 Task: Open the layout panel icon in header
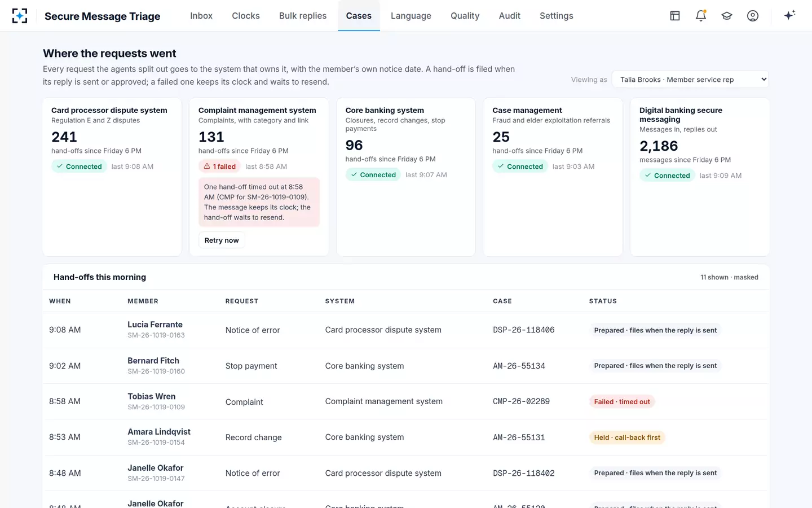[675, 16]
